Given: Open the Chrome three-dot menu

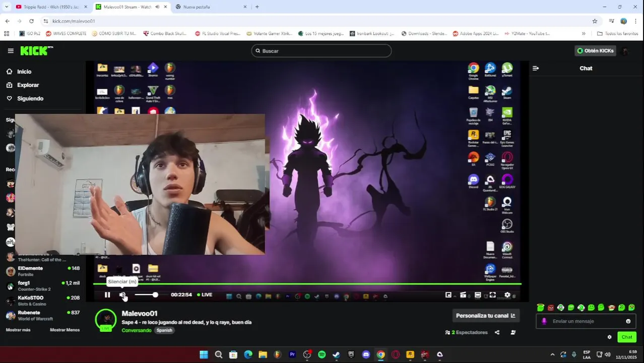Looking at the screenshot, I should [636, 21].
